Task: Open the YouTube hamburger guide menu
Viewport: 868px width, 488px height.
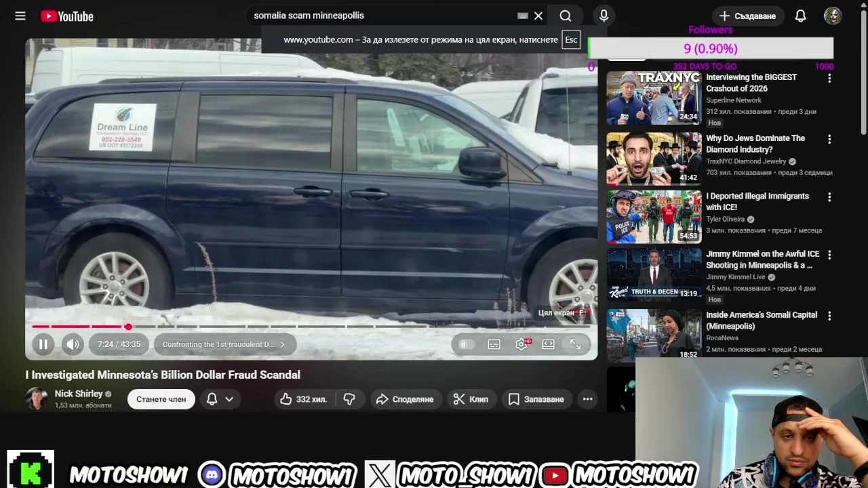Action: [x=20, y=16]
